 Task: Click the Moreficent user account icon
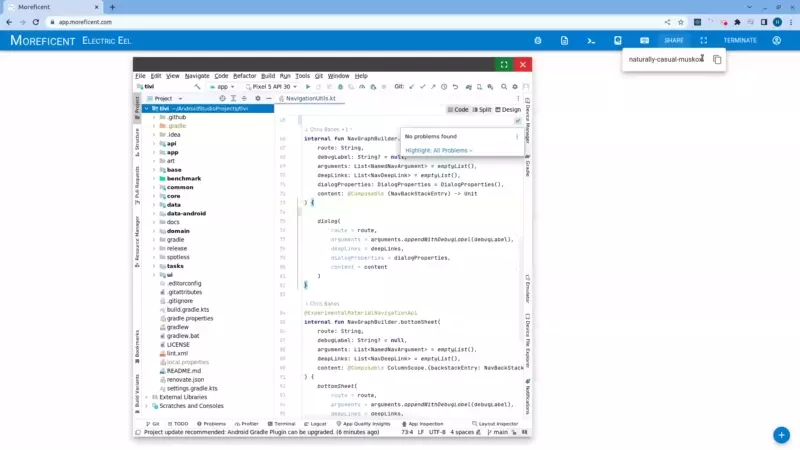776,41
